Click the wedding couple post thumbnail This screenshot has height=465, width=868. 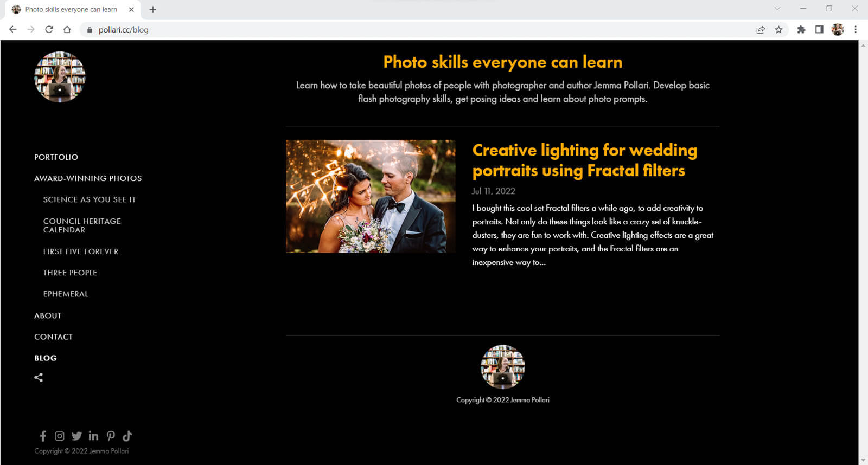click(371, 196)
